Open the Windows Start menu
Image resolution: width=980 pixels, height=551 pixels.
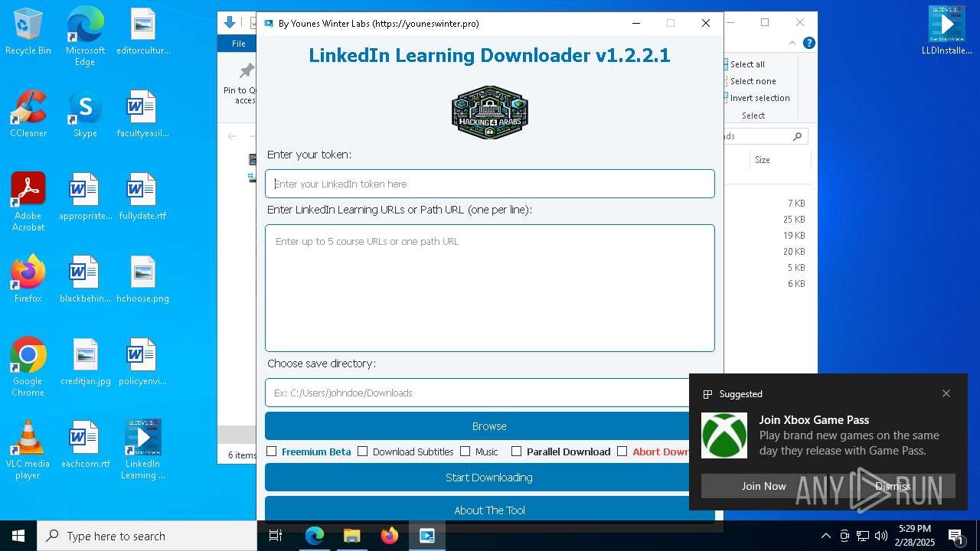18,536
